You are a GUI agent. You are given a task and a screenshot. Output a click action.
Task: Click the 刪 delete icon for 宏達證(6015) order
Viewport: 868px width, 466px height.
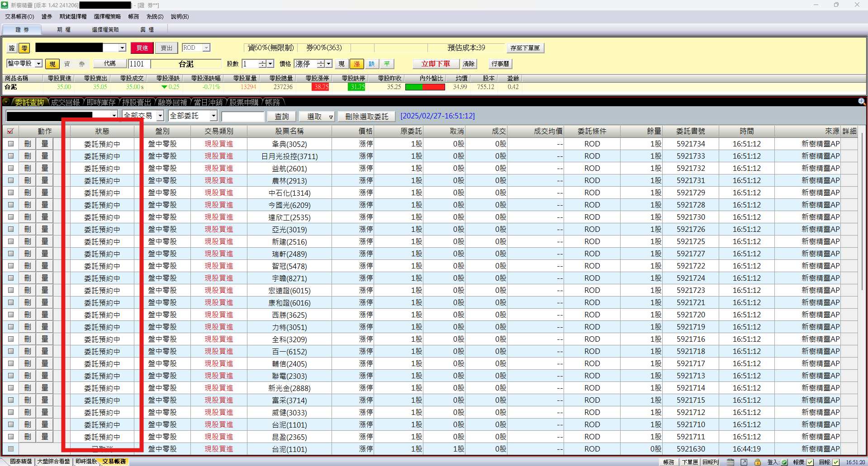28,290
